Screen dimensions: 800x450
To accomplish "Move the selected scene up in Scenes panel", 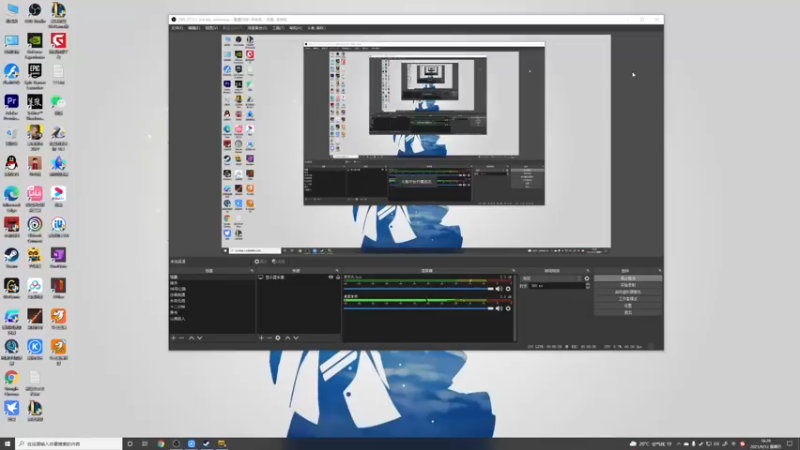I will point(191,338).
